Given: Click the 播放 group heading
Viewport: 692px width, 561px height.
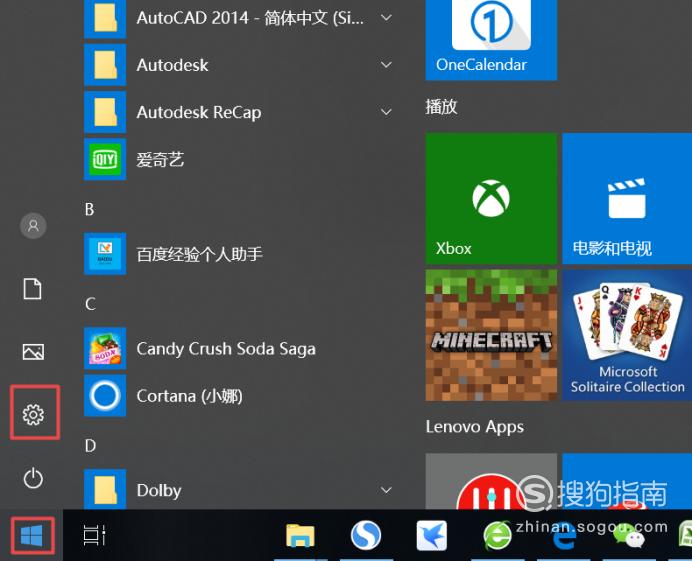Looking at the screenshot, I should (441, 106).
